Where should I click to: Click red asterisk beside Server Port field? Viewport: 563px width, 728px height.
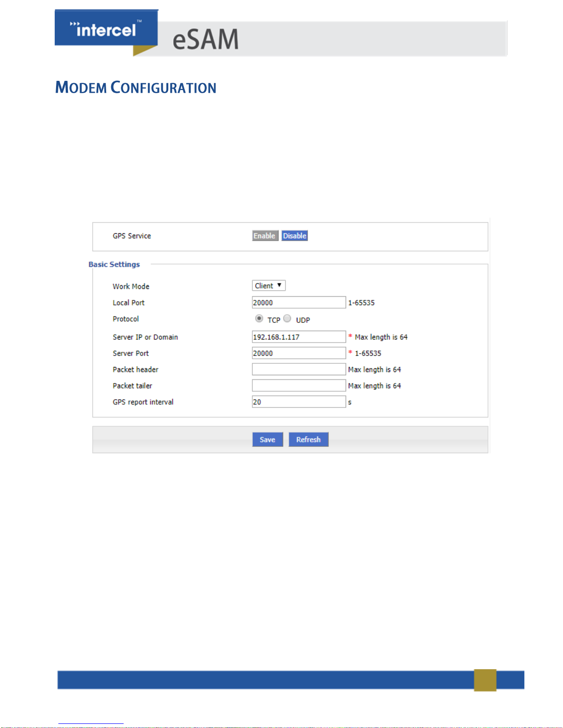pos(350,352)
